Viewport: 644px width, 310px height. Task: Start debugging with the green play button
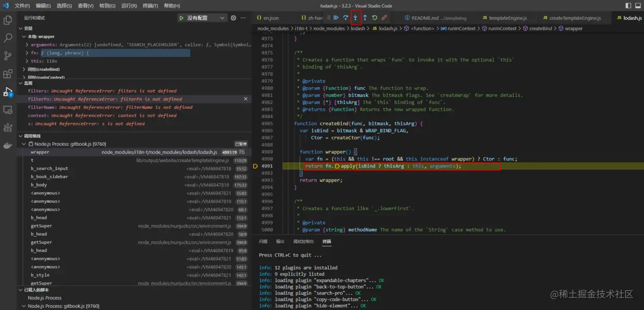[x=181, y=18]
